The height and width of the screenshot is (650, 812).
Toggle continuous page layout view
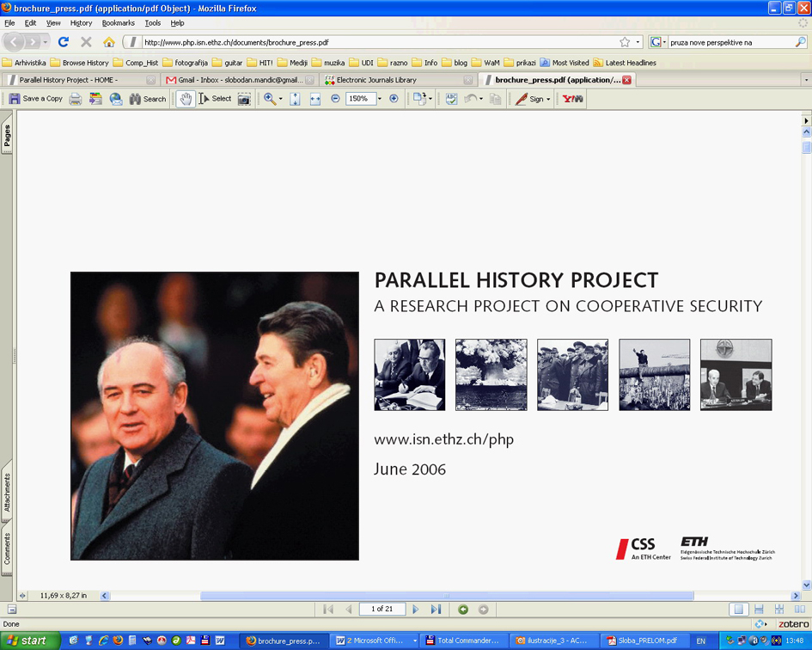[x=759, y=609]
